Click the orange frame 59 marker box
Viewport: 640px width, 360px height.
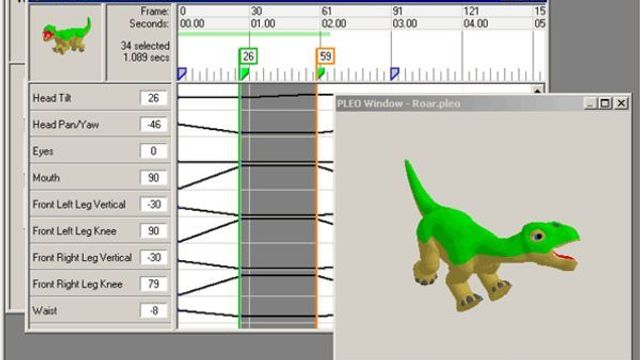(325, 56)
